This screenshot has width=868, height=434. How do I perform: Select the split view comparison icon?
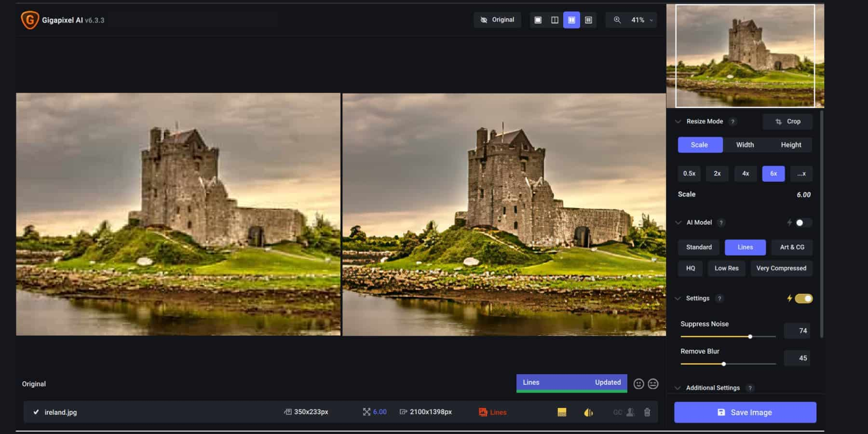555,20
